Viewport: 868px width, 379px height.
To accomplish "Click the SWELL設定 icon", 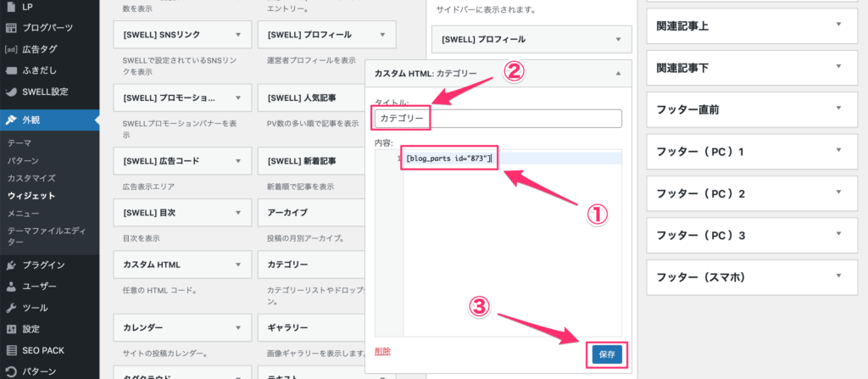I will click(x=11, y=92).
